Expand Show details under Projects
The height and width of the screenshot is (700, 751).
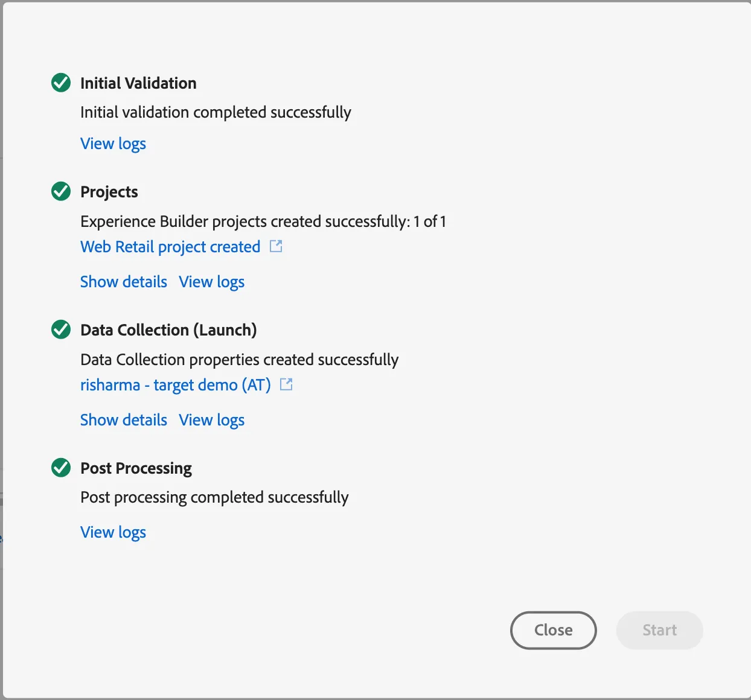124,282
